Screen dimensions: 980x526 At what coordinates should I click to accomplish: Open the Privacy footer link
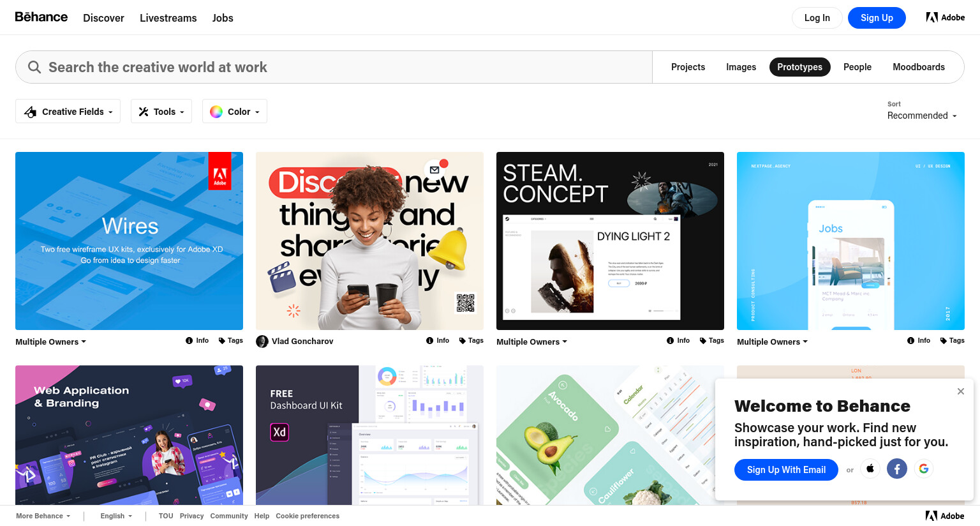click(191, 516)
